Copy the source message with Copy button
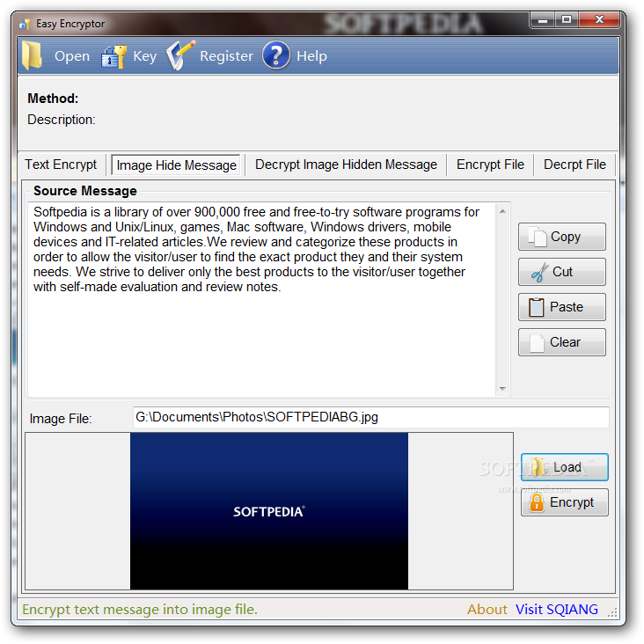The height and width of the screenshot is (644, 644). click(562, 237)
